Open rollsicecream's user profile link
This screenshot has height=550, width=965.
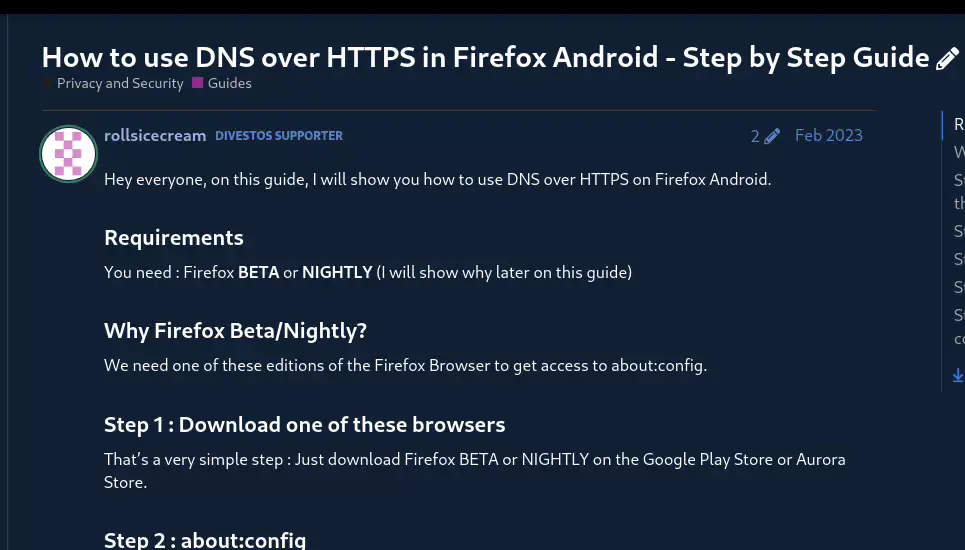[155, 135]
